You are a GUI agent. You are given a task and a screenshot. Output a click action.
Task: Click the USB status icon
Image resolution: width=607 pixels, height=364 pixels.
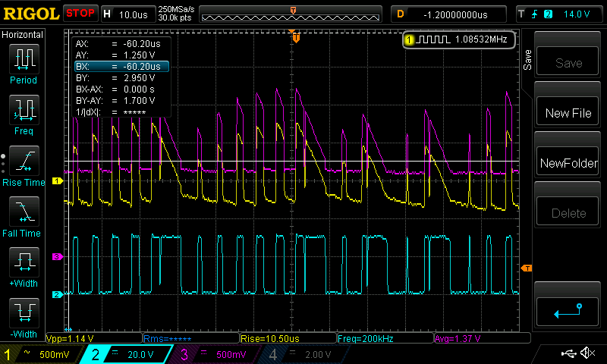(x=568, y=353)
